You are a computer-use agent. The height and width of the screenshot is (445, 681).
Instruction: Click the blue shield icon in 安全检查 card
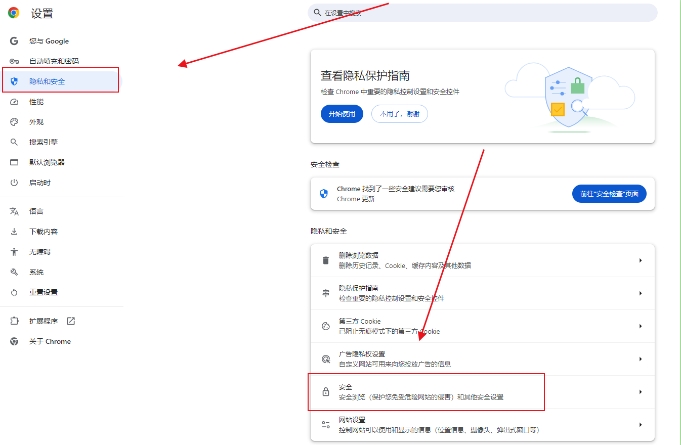click(x=324, y=194)
